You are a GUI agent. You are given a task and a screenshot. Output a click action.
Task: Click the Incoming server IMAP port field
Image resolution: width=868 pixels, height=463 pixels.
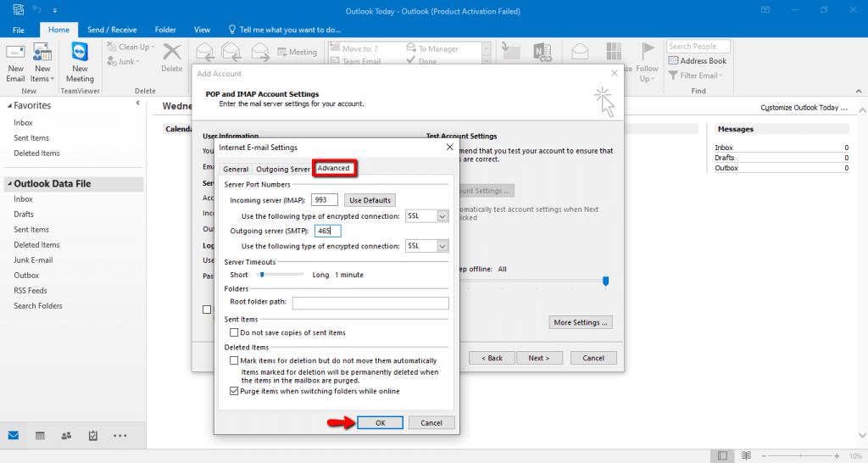click(x=325, y=200)
